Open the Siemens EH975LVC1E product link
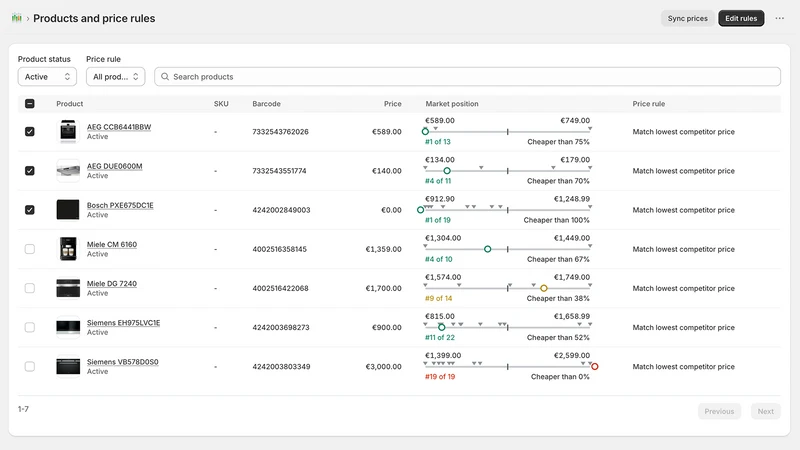 click(x=123, y=323)
